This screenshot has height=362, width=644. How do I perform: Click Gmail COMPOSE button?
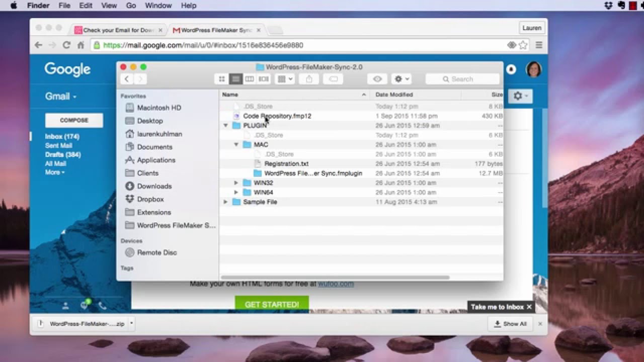click(x=74, y=120)
